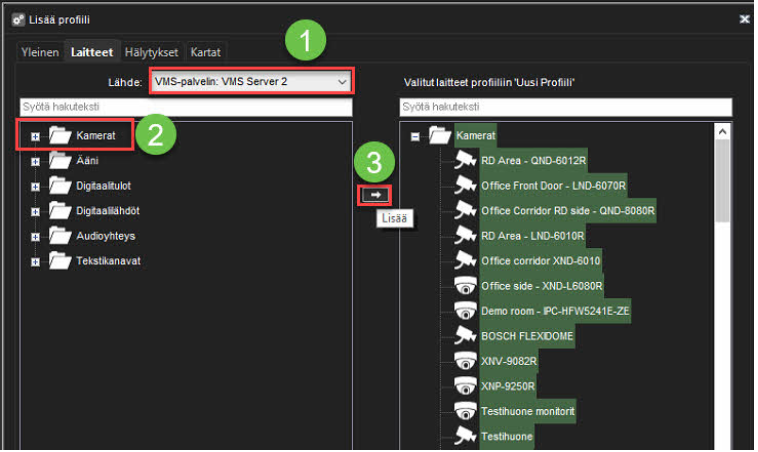Click the Testihuone monitorit camera icon

point(465,411)
